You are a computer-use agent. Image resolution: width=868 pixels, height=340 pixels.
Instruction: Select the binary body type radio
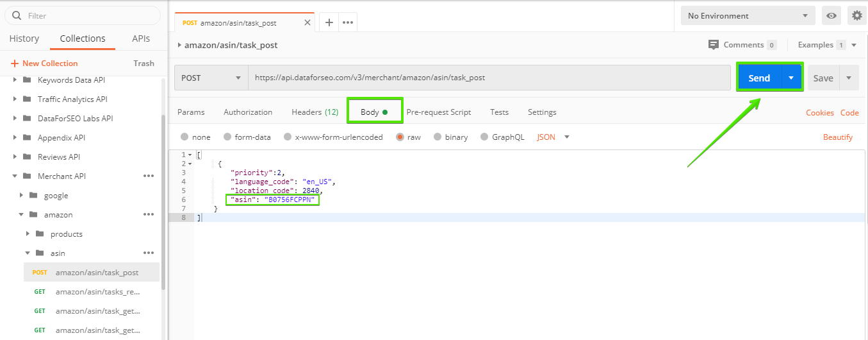438,137
